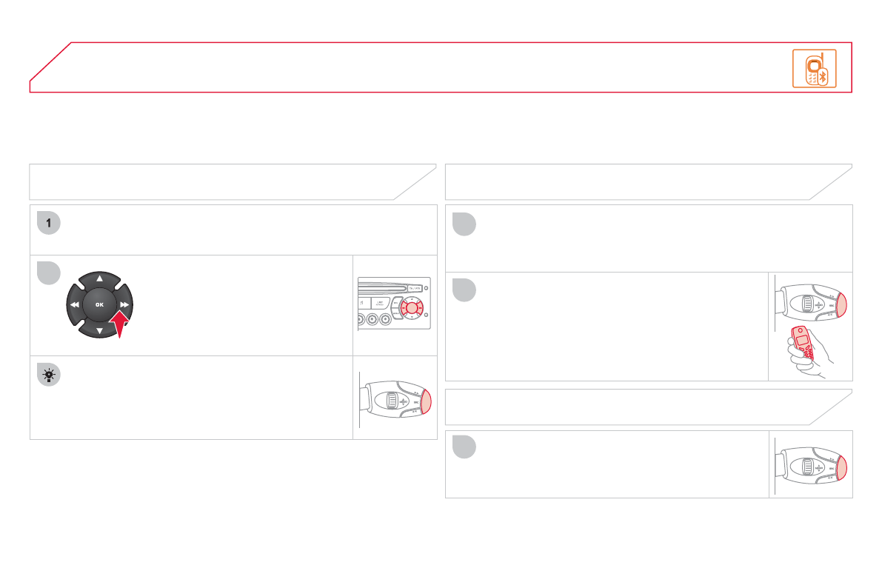Click the large red arrow pointer

[x=120, y=323]
